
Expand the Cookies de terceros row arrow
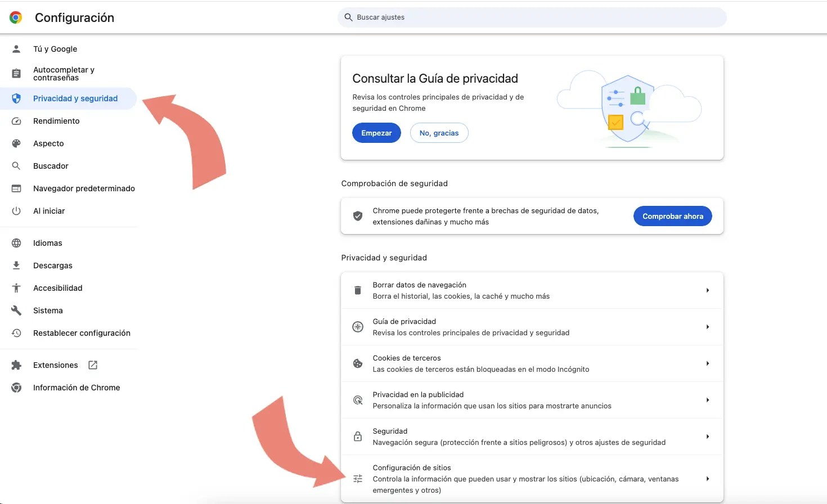tap(708, 363)
